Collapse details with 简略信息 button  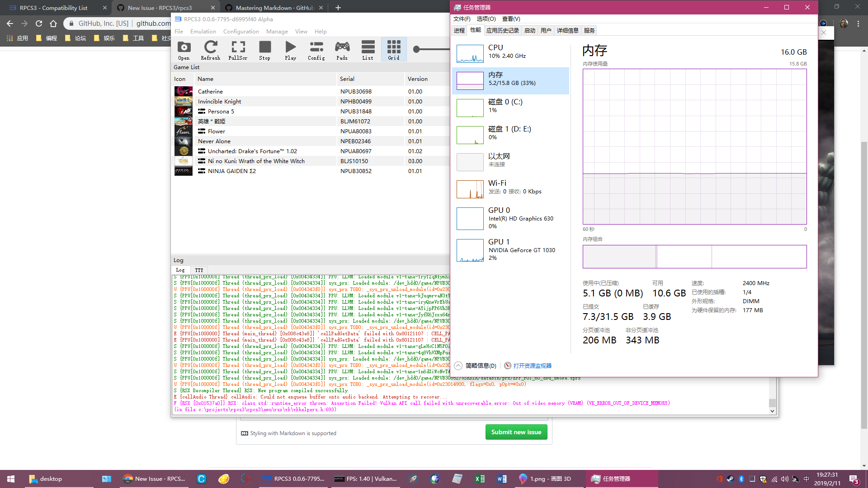(481, 366)
